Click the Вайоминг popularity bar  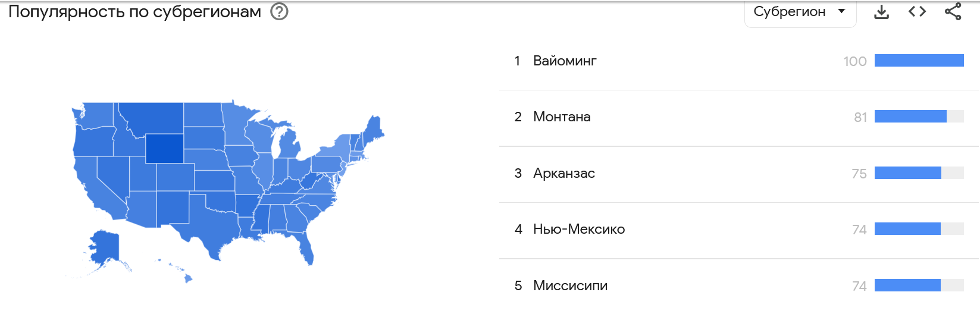[919, 61]
